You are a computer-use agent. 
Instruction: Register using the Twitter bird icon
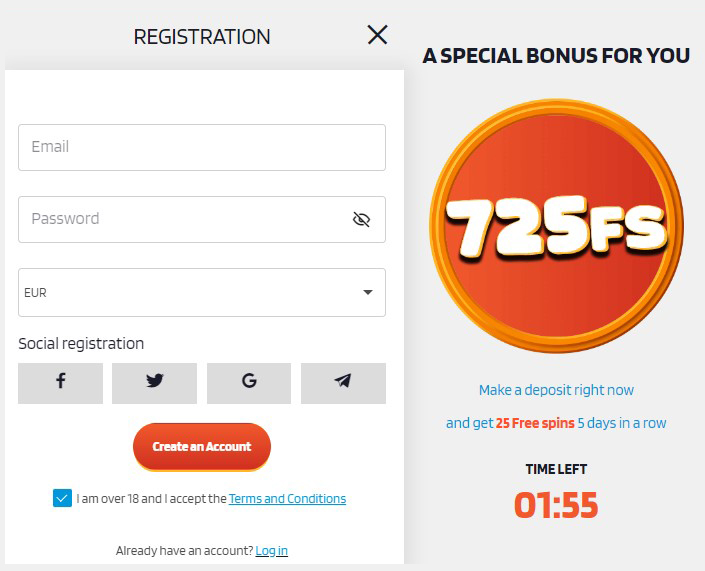coord(154,383)
